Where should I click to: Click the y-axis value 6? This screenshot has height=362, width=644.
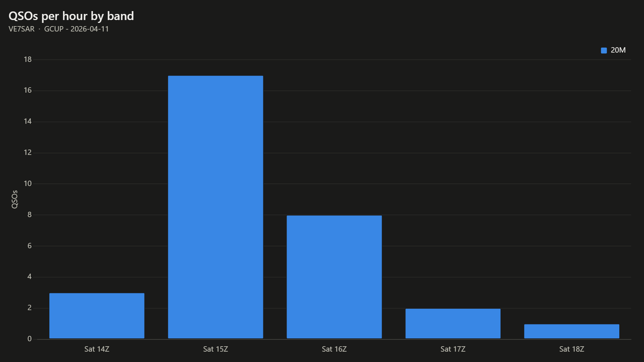[29, 246]
